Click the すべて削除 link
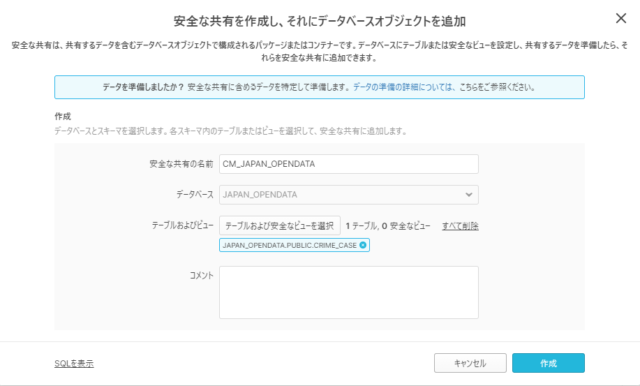This screenshot has height=386, width=640. point(460,226)
